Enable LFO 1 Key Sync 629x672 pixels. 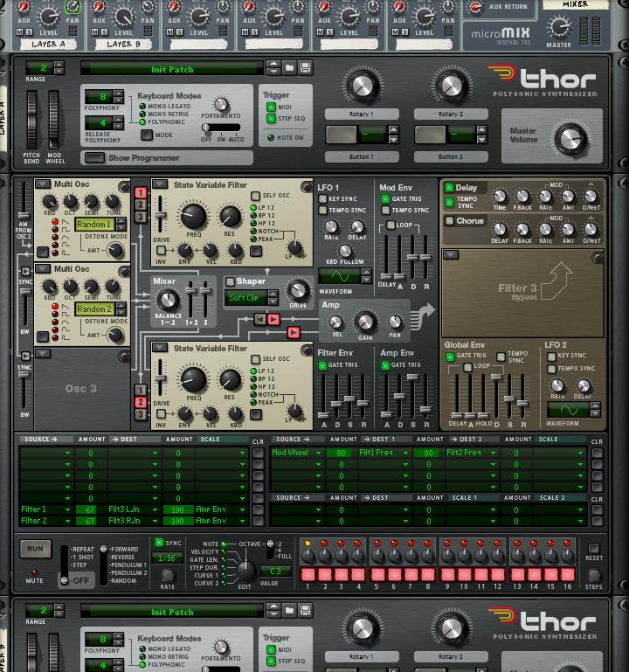click(x=322, y=199)
